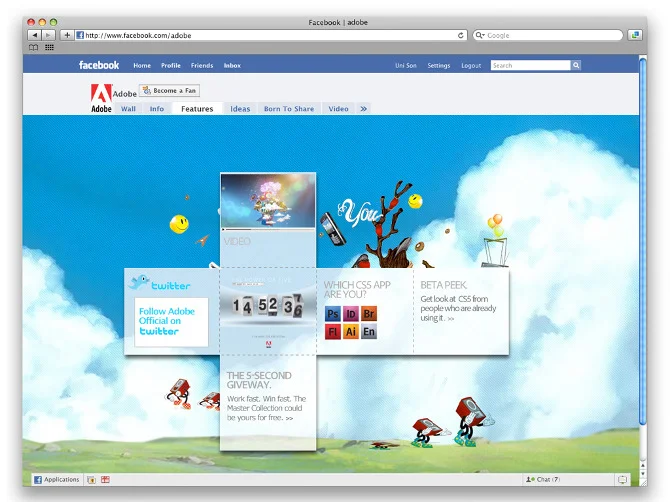Open the notifications icon at bottom right
The height and width of the screenshot is (502, 670).
coord(623,480)
